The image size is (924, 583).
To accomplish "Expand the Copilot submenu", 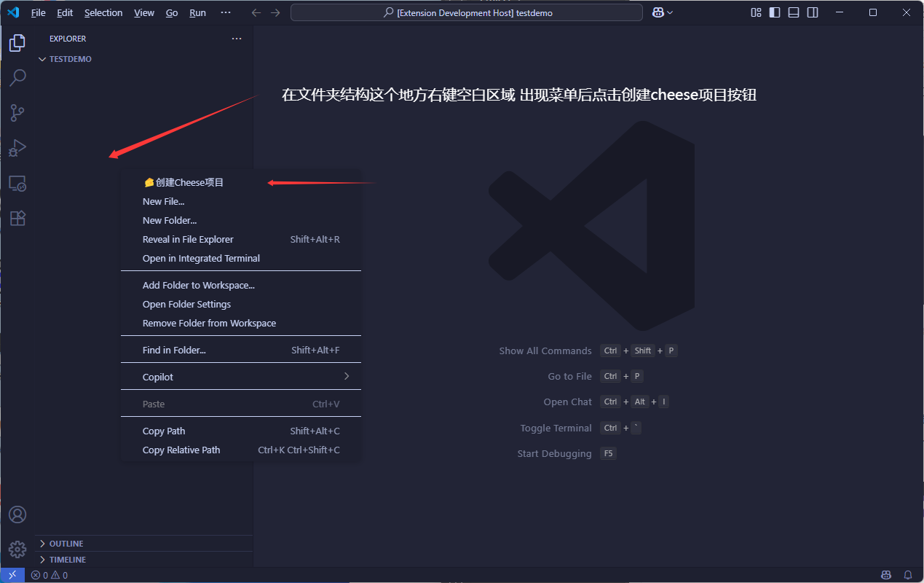I will [241, 377].
